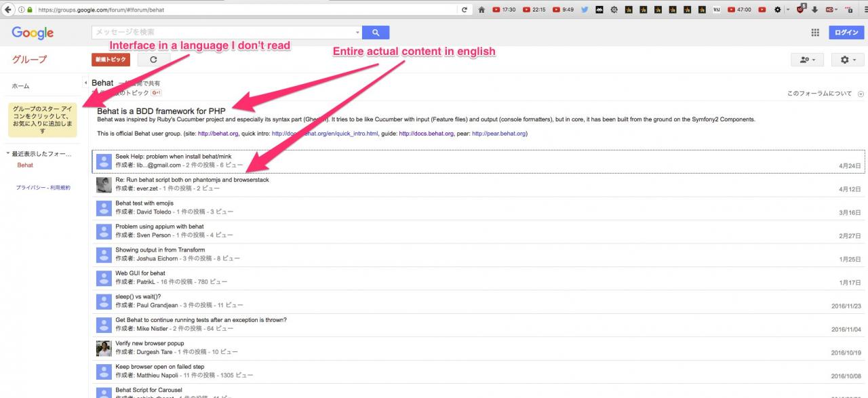Collapse the recently viewed forums list
The width and height of the screenshot is (868, 398).
click(x=7, y=154)
